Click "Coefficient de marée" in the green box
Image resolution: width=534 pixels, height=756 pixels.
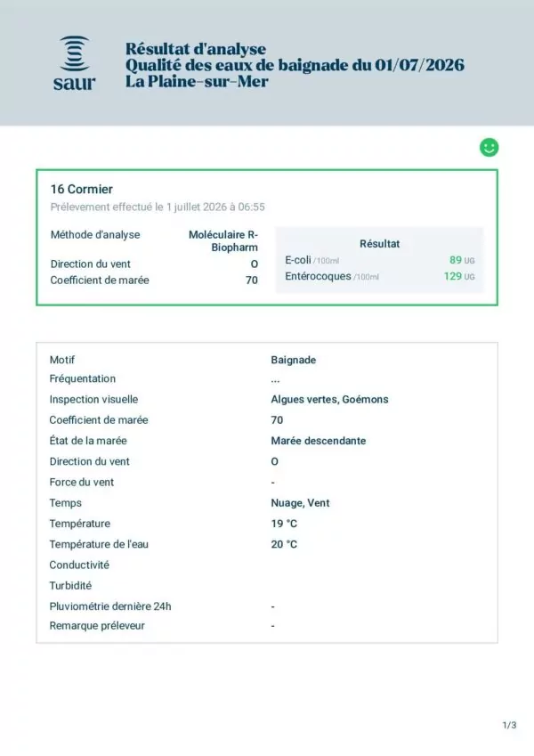100,280
